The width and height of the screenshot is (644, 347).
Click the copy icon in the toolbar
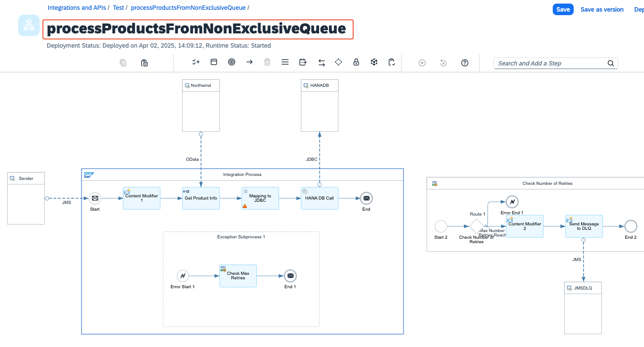tap(123, 63)
